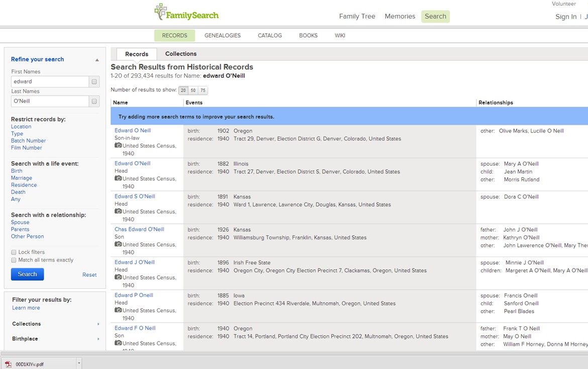Select the GENEALOGIES tab
This screenshot has height=369, width=588.
coord(222,36)
